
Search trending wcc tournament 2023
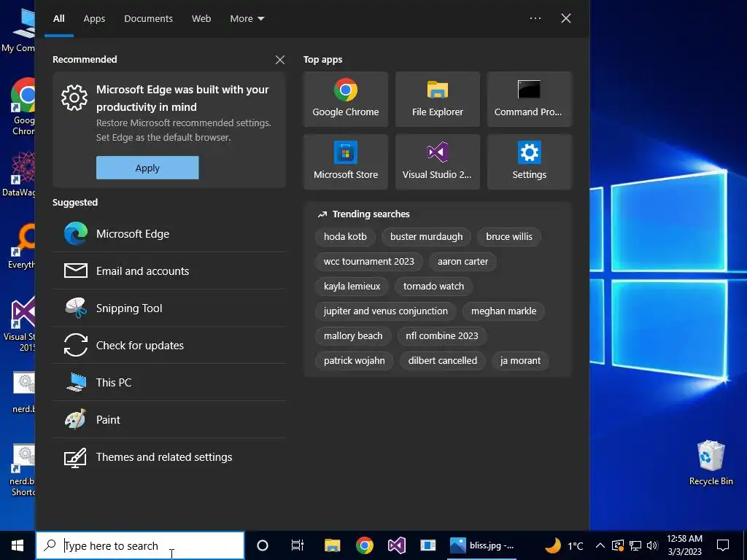tap(368, 262)
